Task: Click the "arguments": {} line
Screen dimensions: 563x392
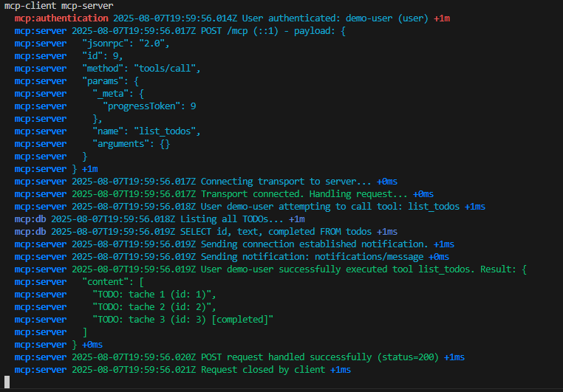Action: pyautogui.click(x=131, y=144)
